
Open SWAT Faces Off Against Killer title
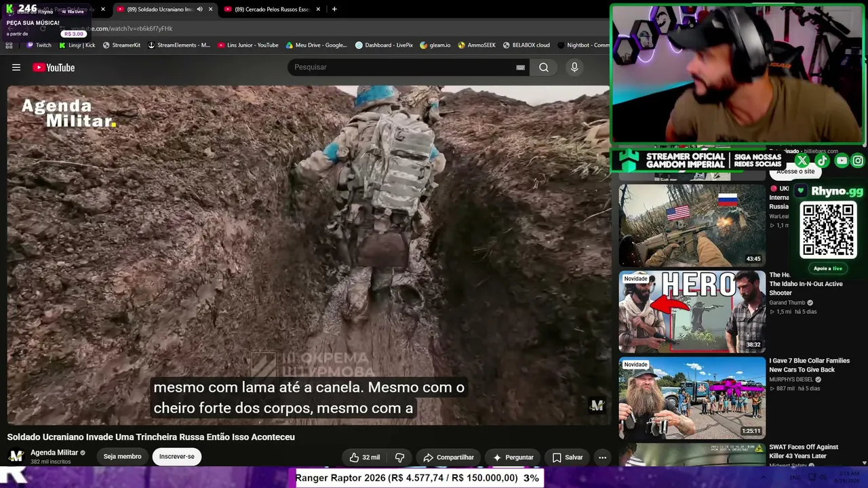point(804,451)
